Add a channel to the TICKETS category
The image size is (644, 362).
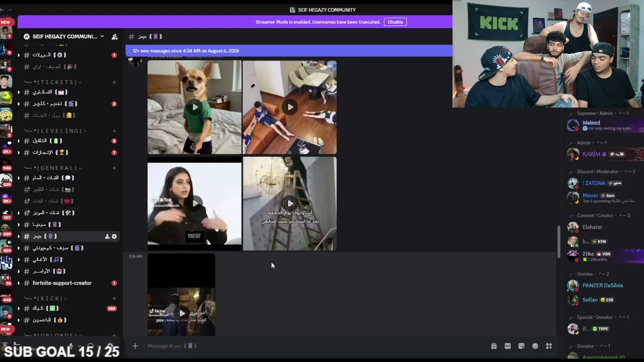coord(114,82)
